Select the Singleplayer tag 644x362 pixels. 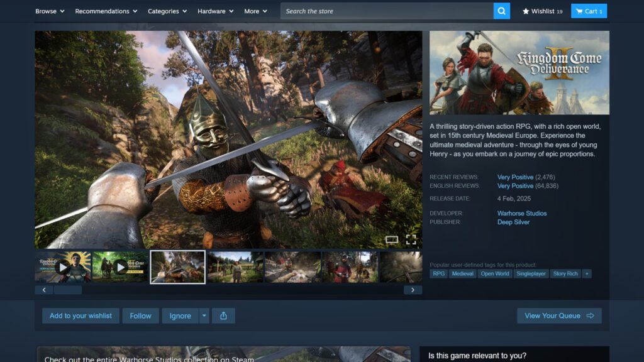point(531,274)
